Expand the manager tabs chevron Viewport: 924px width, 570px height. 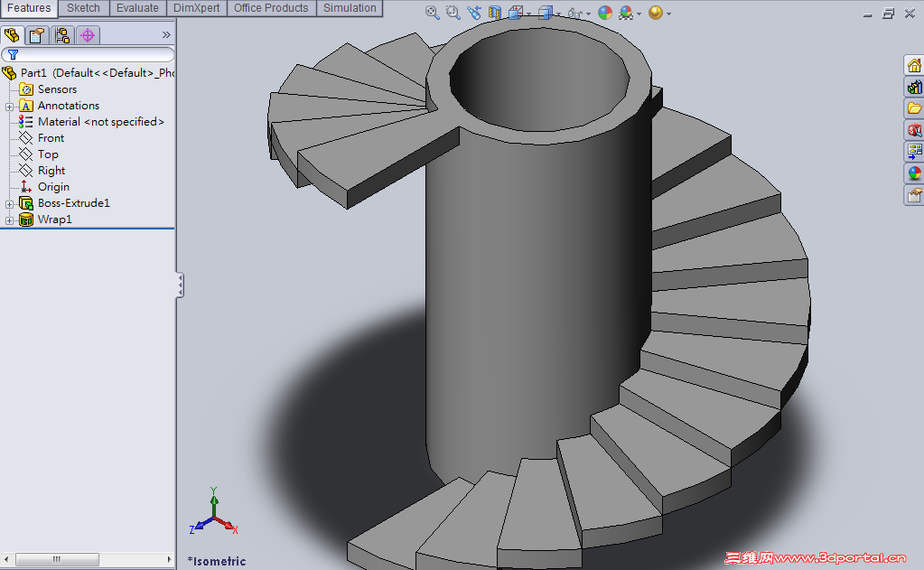point(166,34)
